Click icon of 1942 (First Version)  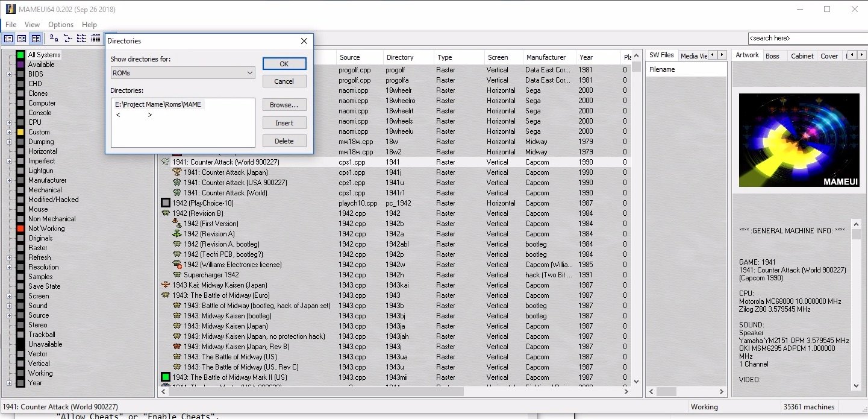[177, 224]
